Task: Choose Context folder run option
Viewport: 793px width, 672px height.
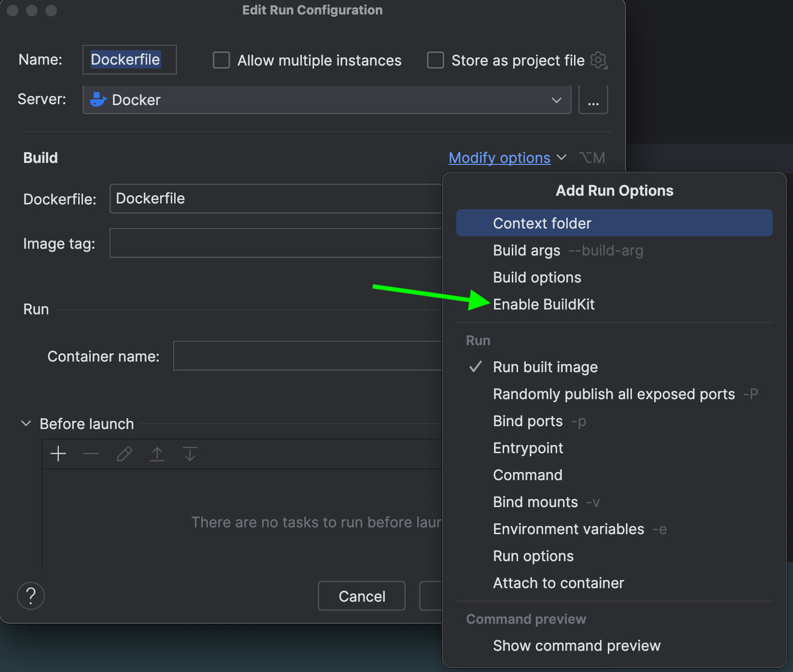Action: pyautogui.click(x=542, y=223)
